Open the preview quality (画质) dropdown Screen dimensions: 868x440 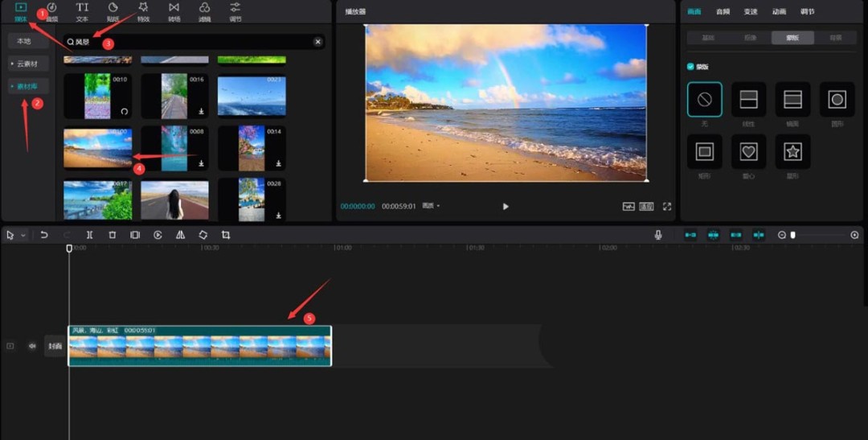tap(432, 207)
